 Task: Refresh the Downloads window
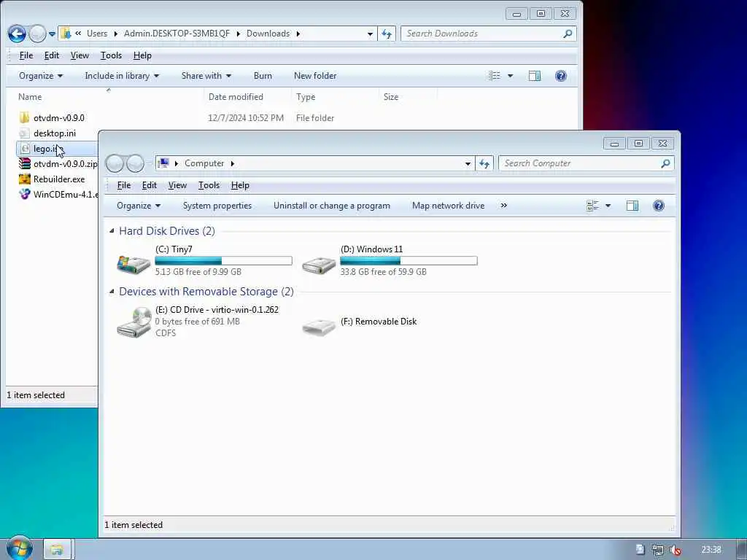[387, 34]
